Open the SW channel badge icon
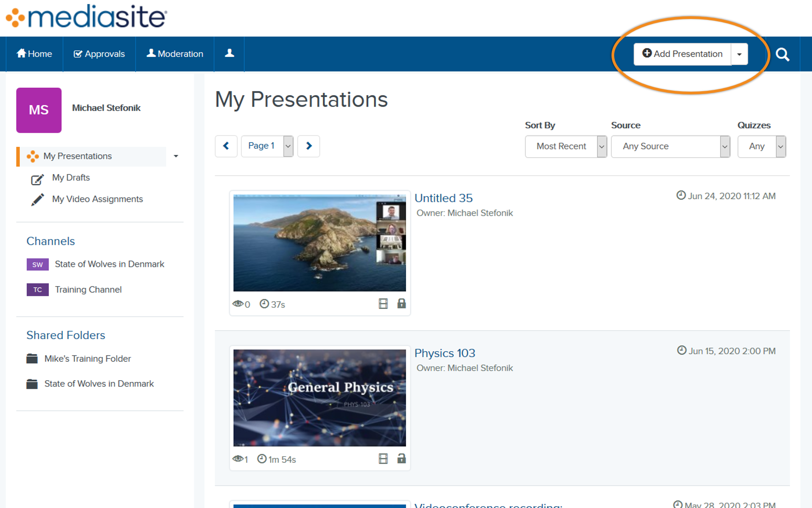Screen dimensions: 812x508 pyautogui.click(x=37, y=264)
